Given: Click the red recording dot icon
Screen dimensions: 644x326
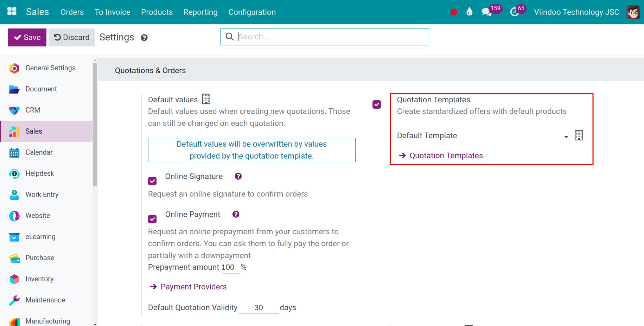Looking at the screenshot, I should point(454,12).
